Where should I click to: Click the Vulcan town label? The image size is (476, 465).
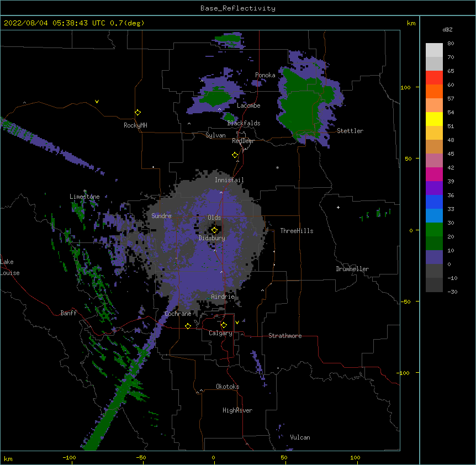click(x=300, y=437)
